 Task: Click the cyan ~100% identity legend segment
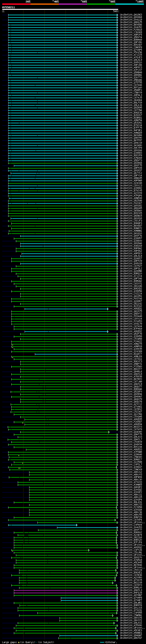tap(130, 4)
